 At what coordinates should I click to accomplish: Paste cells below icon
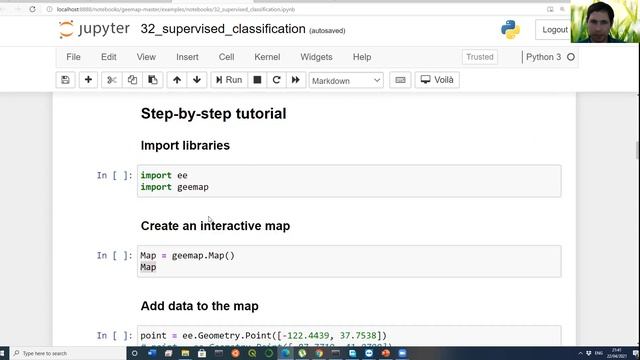153,80
